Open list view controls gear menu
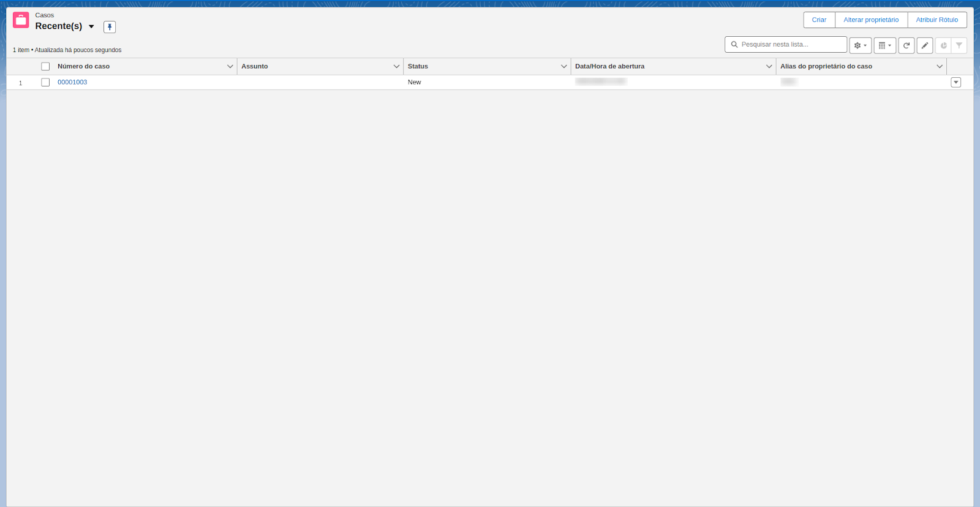Screen dimensions: 980x507 click(x=860, y=45)
